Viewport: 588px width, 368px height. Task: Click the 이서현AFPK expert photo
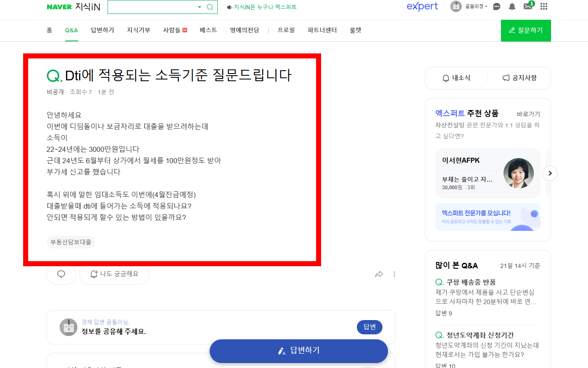tap(519, 173)
